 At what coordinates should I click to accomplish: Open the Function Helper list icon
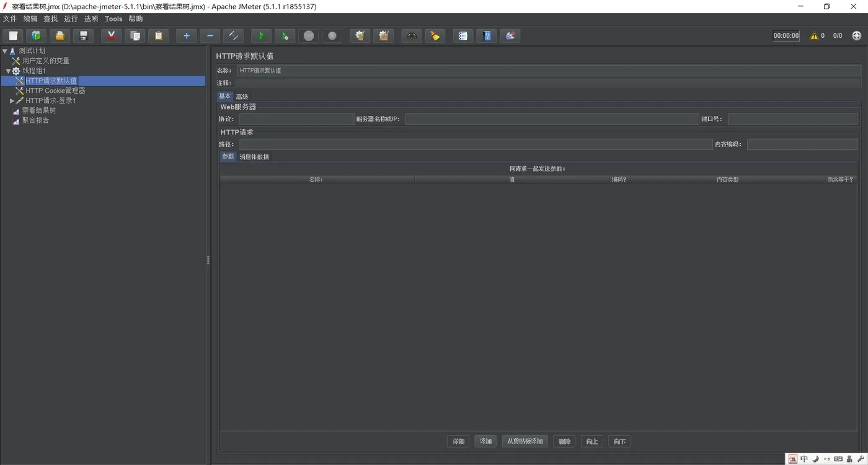[463, 36]
